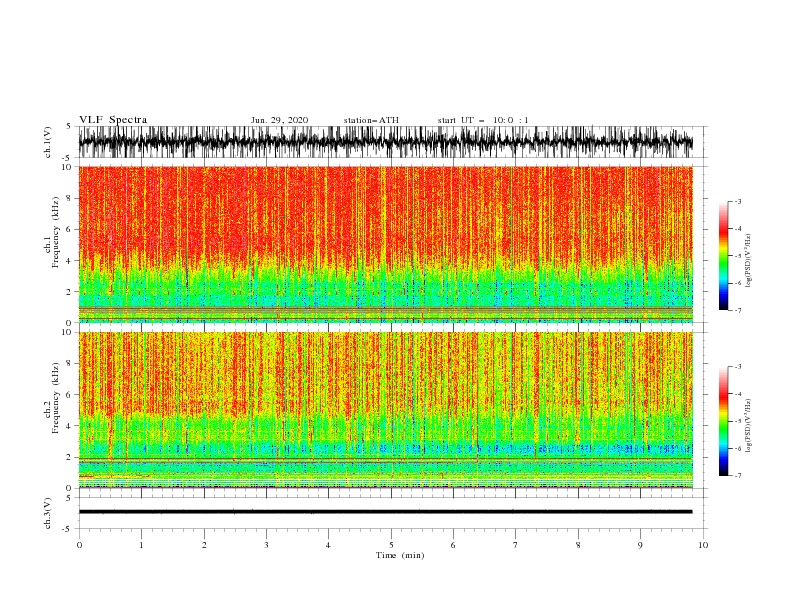Click the '2' kHz tick on ch.2 spectrogram
This screenshot has width=792, height=612.
click(x=69, y=457)
